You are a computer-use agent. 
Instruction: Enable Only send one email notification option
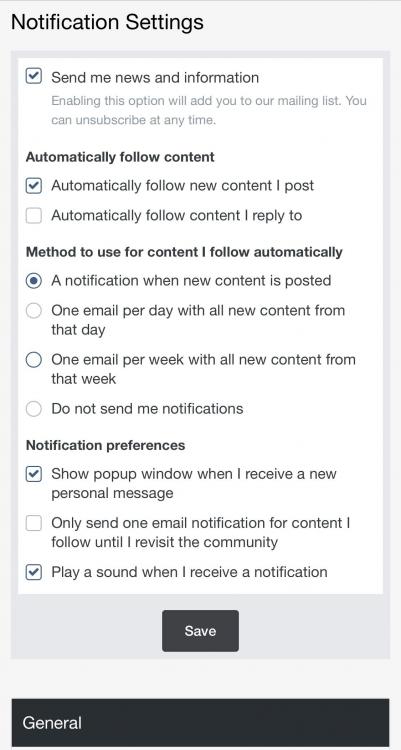pos(33,523)
